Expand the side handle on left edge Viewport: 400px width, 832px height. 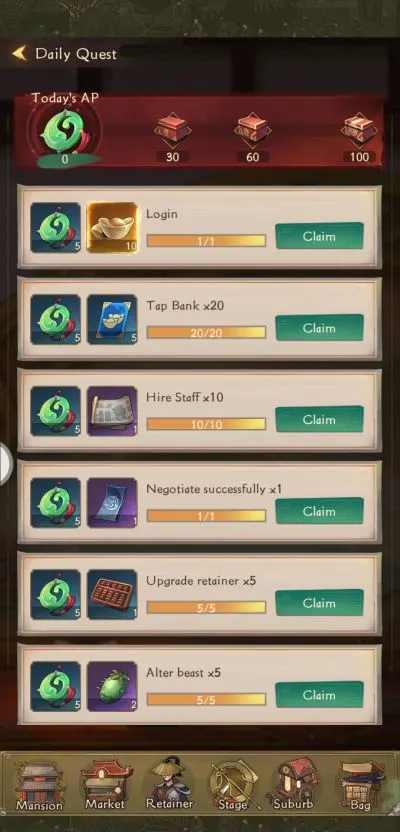[5, 465]
